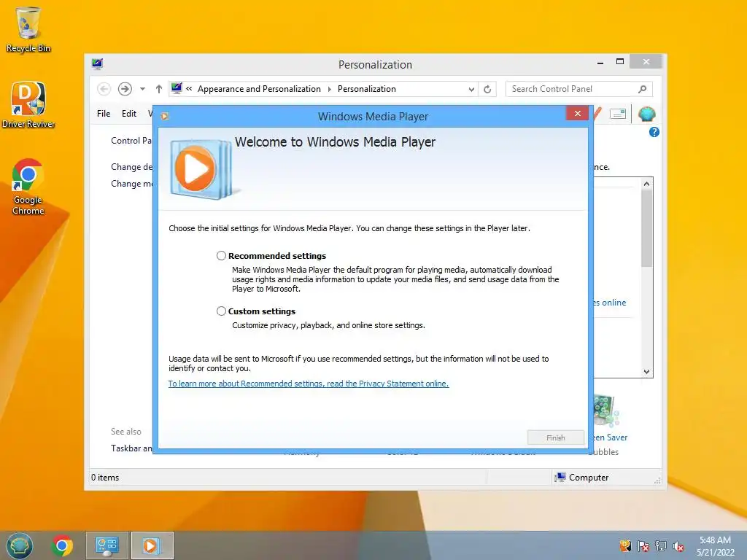Click the shell globe icon in toolbar
747x560 pixels.
(x=646, y=114)
